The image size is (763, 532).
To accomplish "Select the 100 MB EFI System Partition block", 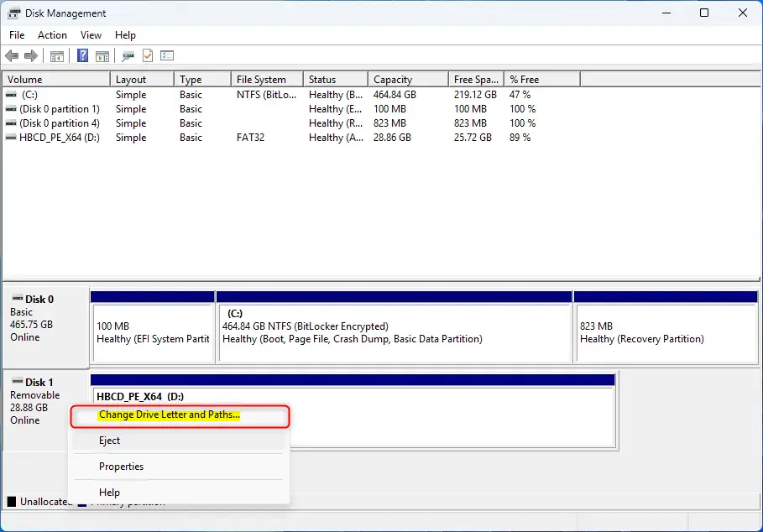I will pos(153,327).
